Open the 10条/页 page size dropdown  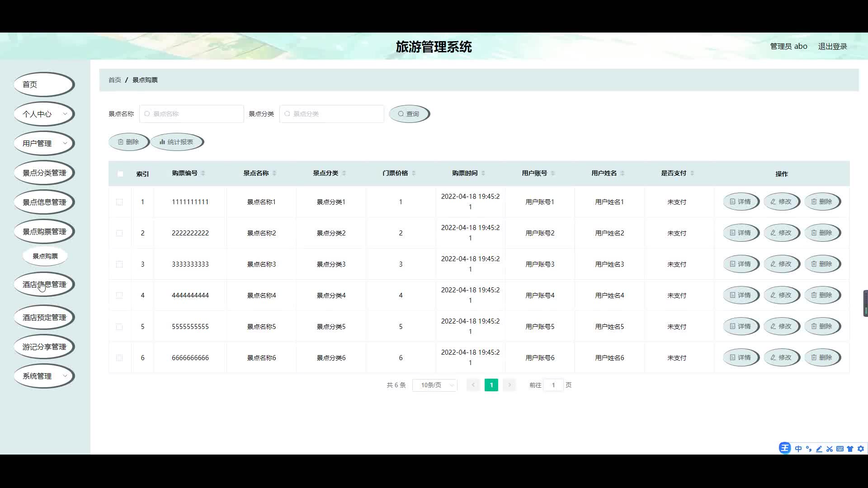(x=434, y=385)
